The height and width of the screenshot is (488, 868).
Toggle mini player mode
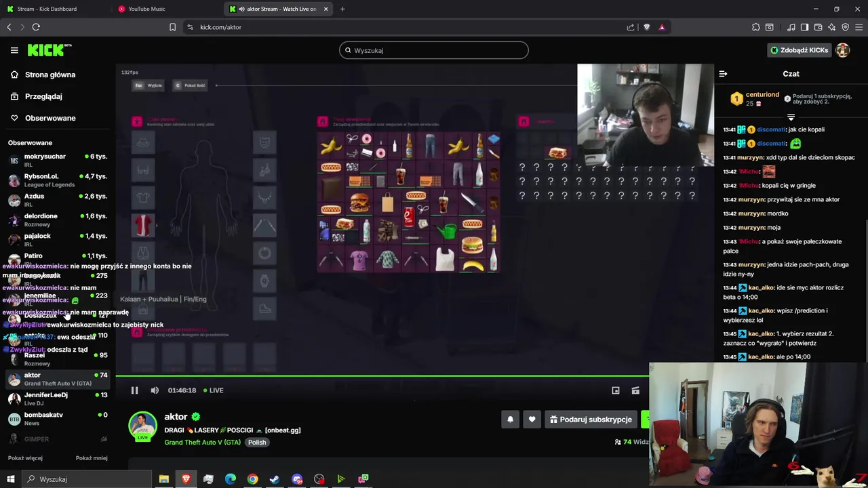pos(616,390)
